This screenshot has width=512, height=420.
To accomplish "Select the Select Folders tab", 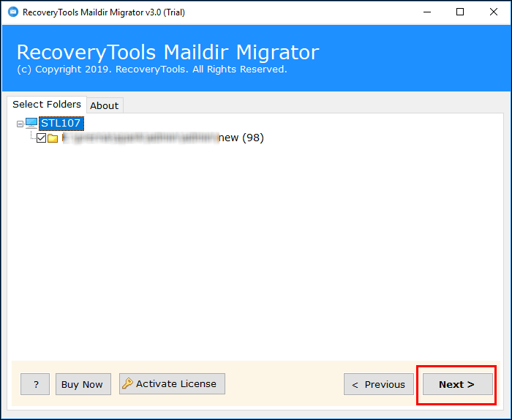I will (x=47, y=104).
